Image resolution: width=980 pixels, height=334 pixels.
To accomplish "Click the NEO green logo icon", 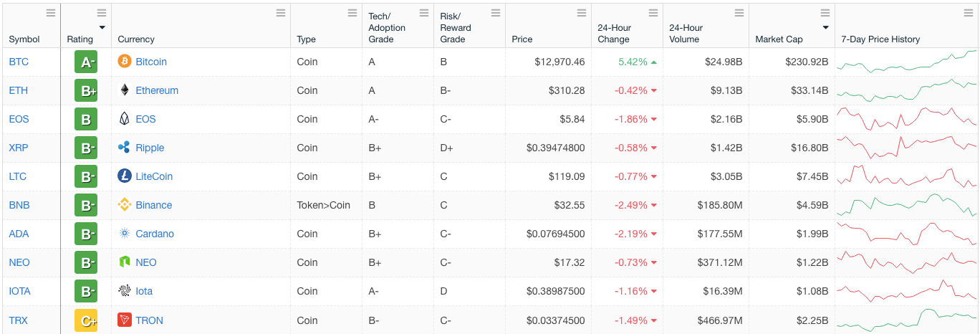I will pyautogui.click(x=125, y=262).
